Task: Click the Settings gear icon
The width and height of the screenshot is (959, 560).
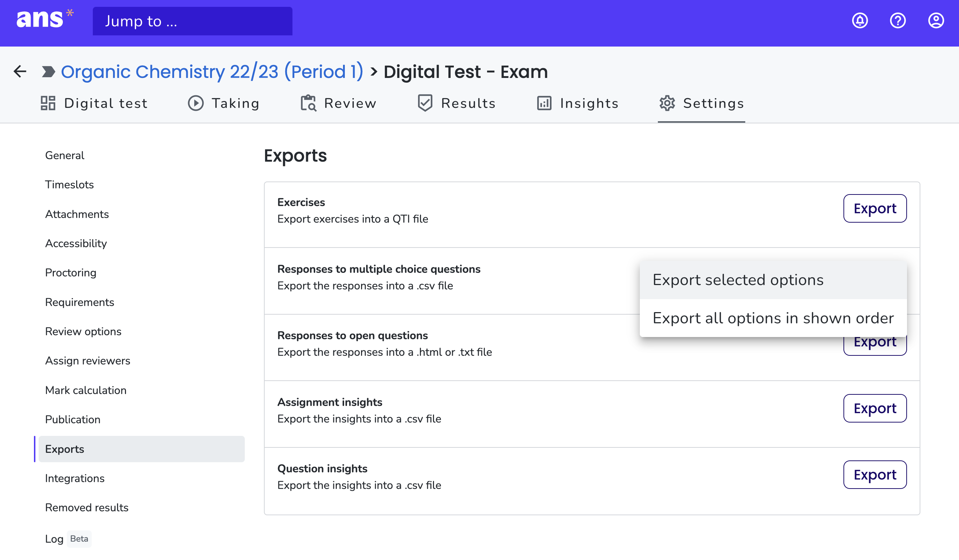Action: (x=667, y=104)
